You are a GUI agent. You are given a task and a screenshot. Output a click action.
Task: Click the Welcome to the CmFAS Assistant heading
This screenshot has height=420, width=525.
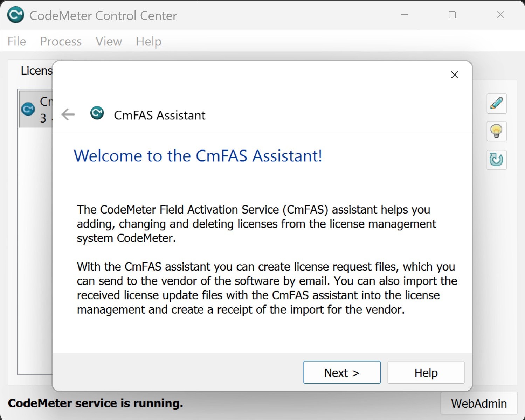(x=198, y=156)
